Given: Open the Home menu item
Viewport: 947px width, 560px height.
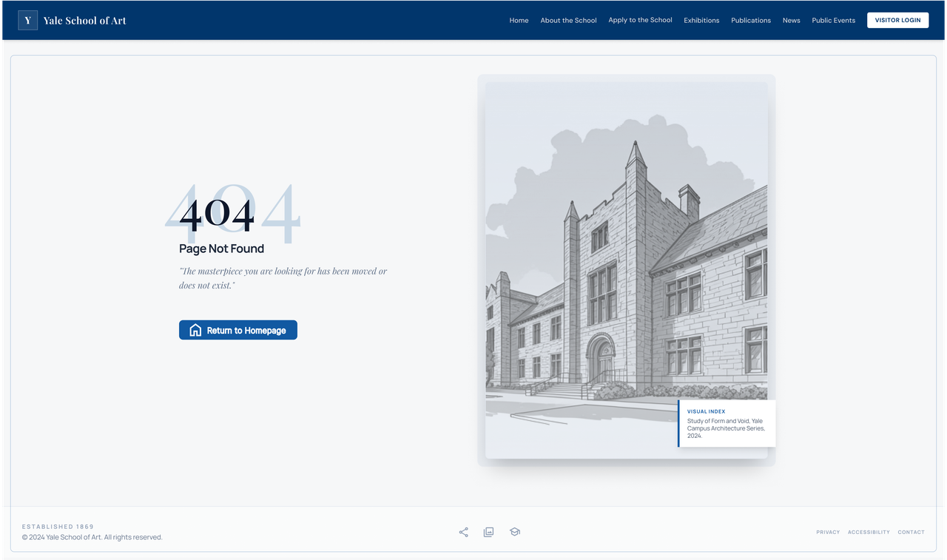Looking at the screenshot, I should (519, 20).
